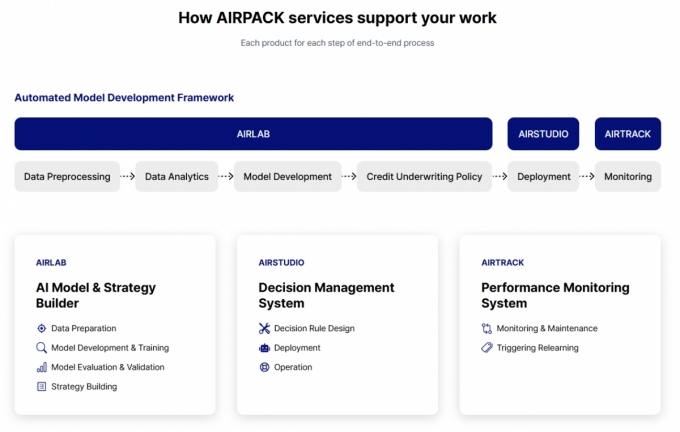Click the Data Preparation target icon

click(41, 328)
